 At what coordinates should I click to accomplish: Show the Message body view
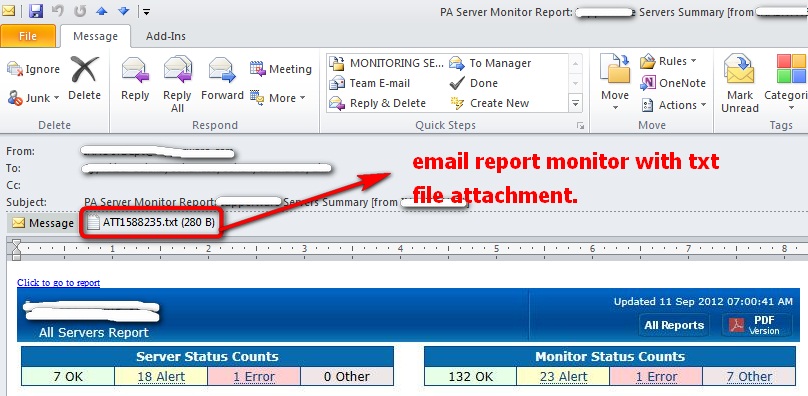43,223
